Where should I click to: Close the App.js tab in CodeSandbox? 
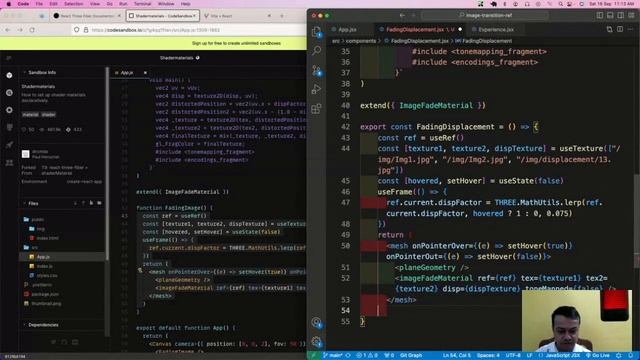145,73
